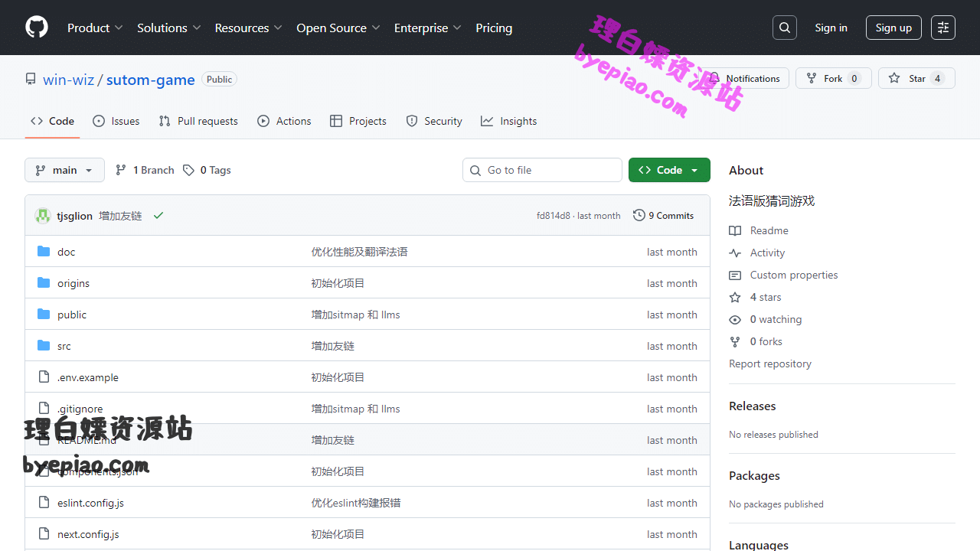Viewport: 980px width, 551px height.
Task: Open the public folder name
Action: click(72, 315)
